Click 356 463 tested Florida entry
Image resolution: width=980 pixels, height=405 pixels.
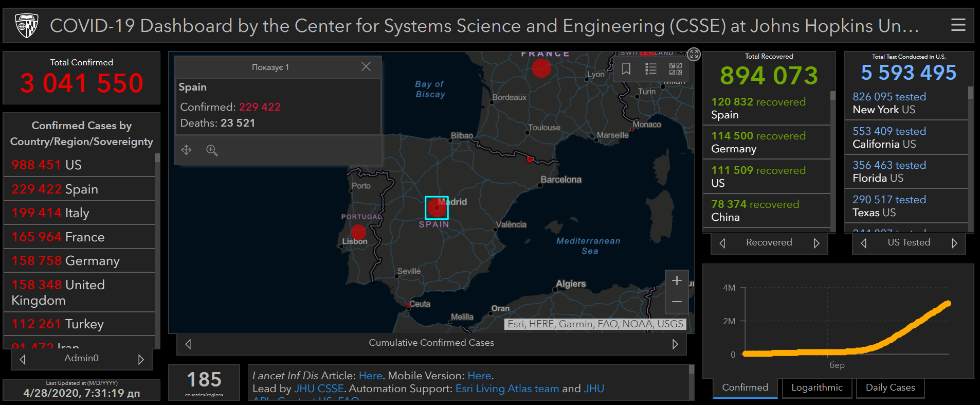(x=906, y=171)
